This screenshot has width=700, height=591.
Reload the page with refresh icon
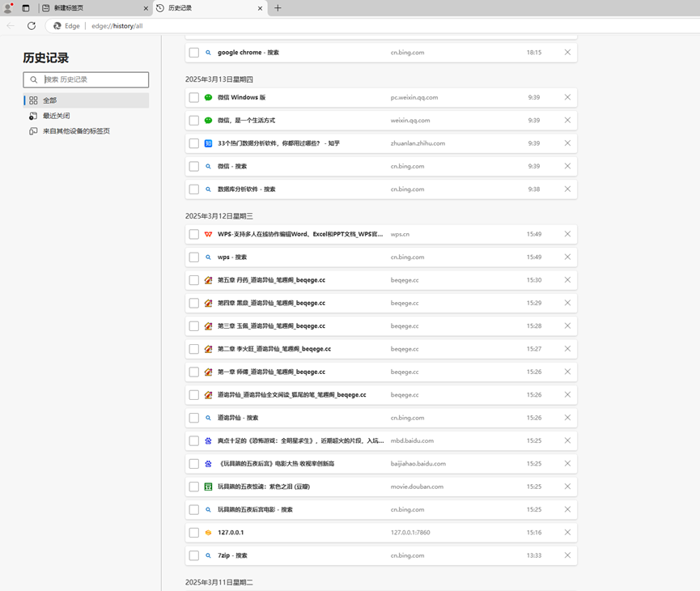(x=32, y=26)
